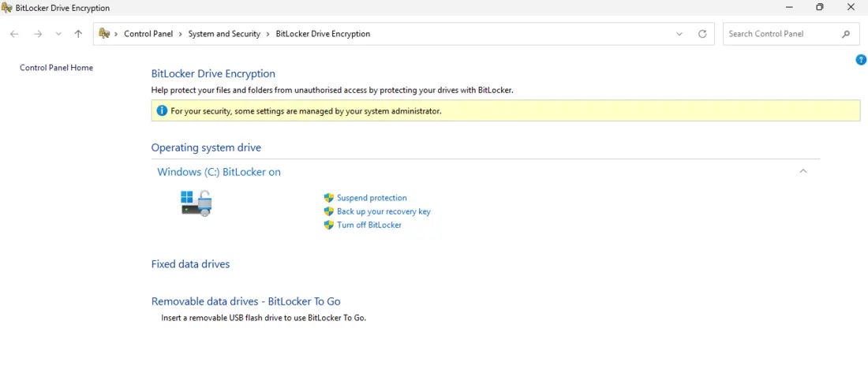868x366 pixels.
Task: Click the 'Insert a removable USB flash drive' text
Action: [264, 319]
